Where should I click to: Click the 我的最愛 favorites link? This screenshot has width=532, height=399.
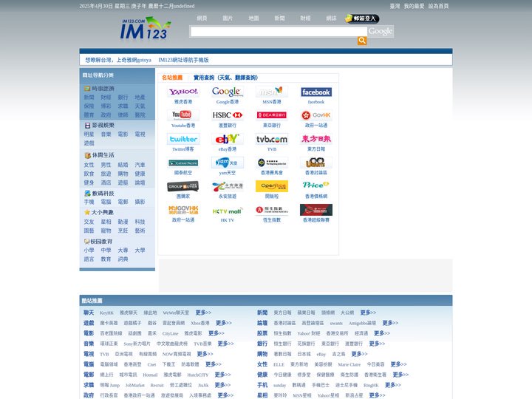click(414, 6)
